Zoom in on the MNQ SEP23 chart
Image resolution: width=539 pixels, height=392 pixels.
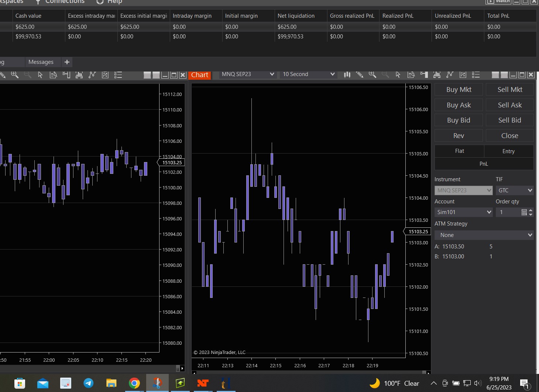pyautogui.click(x=373, y=75)
